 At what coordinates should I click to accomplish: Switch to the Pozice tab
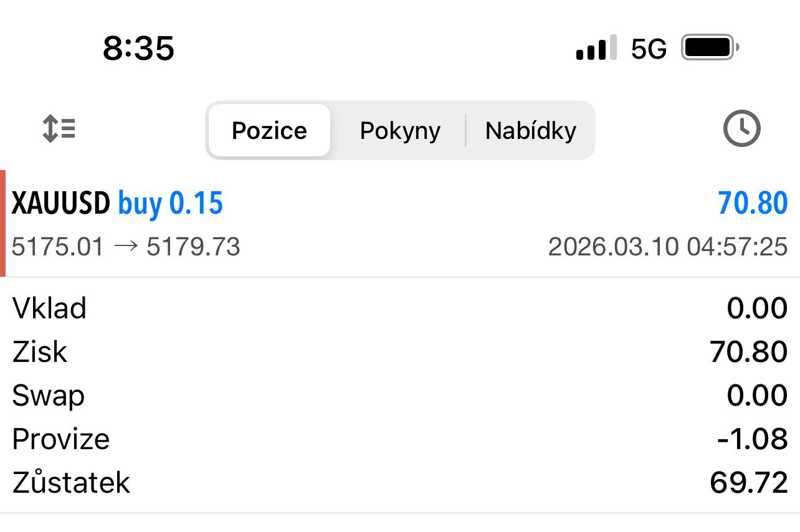pos(269,130)
